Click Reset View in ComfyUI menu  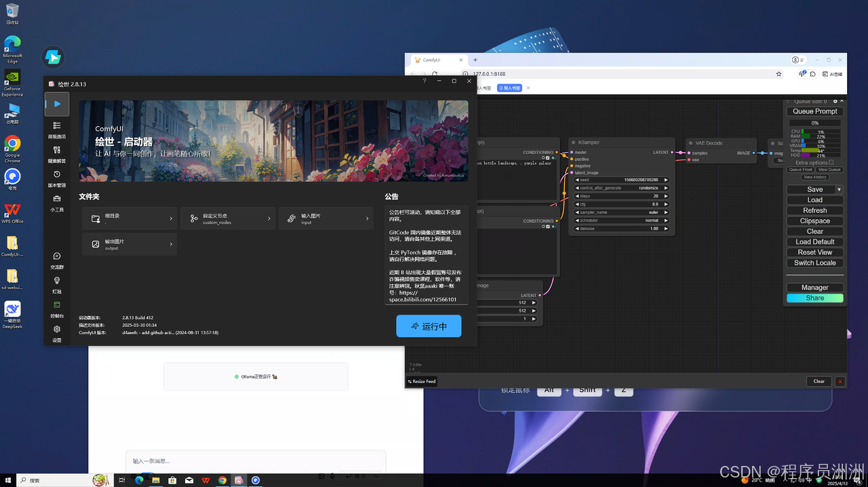815,252
